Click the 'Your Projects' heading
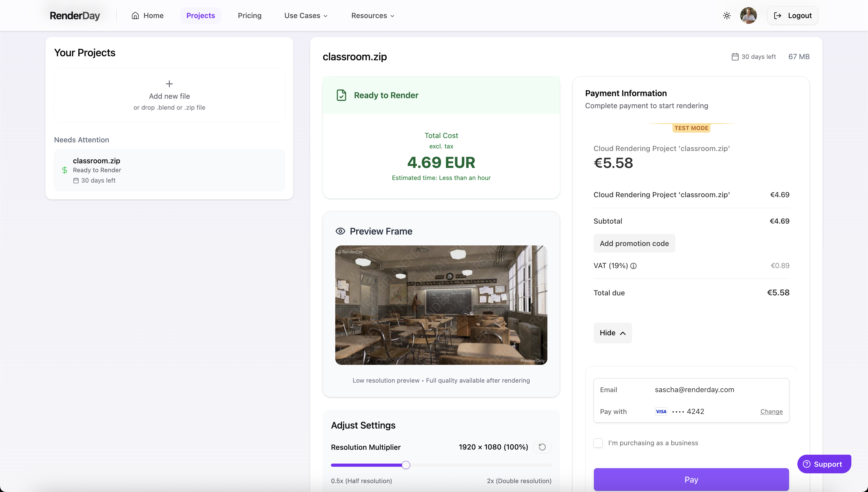868x492 pixels. pyautogui.click(x=84, y=53)
